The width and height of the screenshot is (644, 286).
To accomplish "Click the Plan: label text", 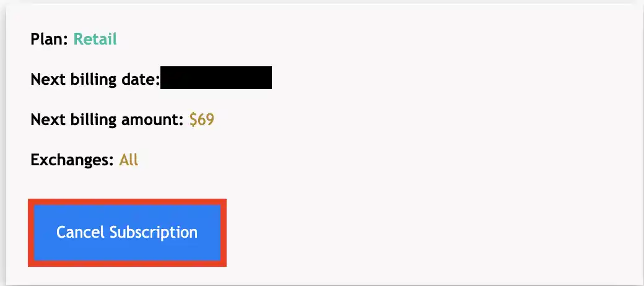I will [x=50, y=40].
